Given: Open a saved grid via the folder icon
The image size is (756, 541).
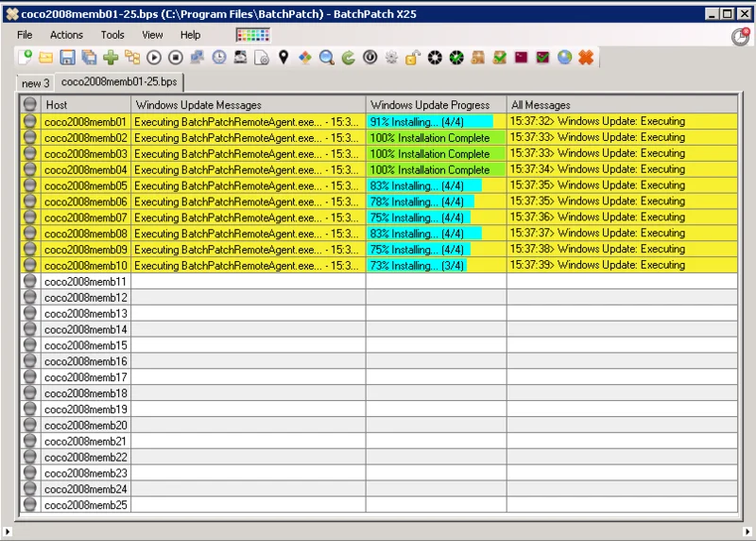Looking at the screenshot, I should (45, 58).
